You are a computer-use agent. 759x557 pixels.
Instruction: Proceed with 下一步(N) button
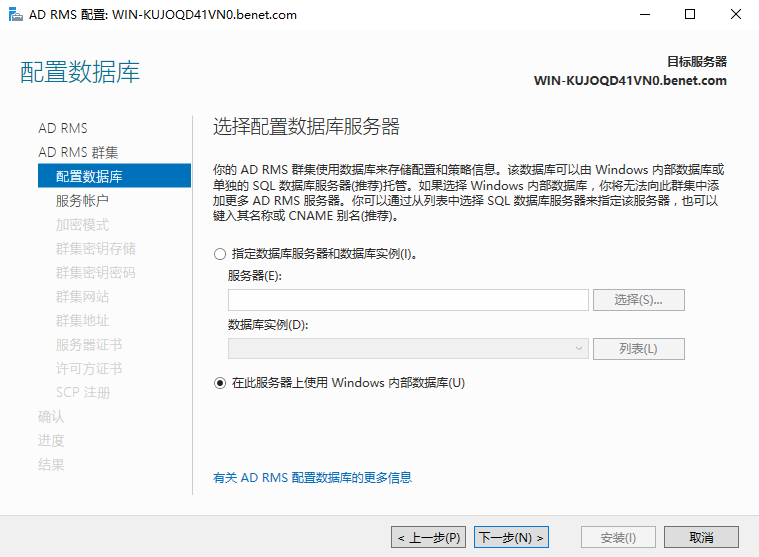511,537
